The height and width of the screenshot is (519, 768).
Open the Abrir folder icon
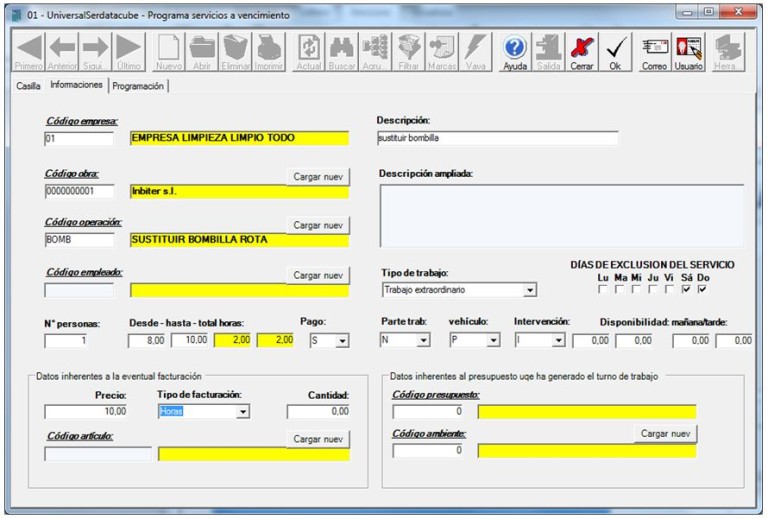[202, 52]
